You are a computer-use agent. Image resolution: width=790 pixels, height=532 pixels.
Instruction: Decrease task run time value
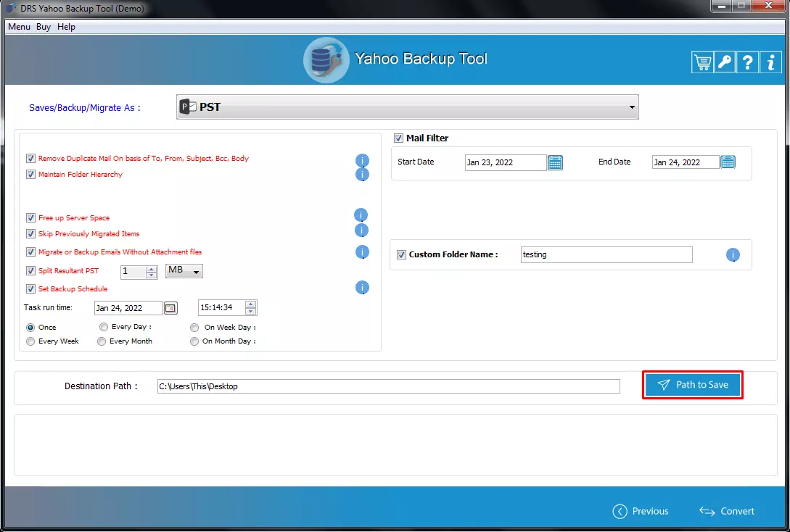(x=250, y=311)
